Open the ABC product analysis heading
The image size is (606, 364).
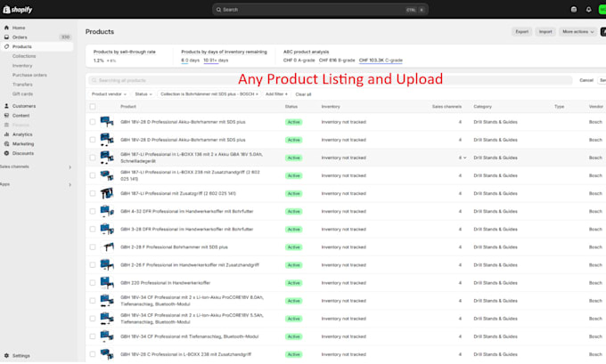click(x=306, y=52)
